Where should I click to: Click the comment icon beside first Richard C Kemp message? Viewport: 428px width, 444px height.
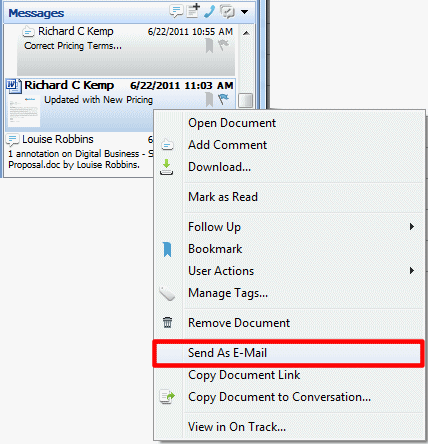pos(28,32)
